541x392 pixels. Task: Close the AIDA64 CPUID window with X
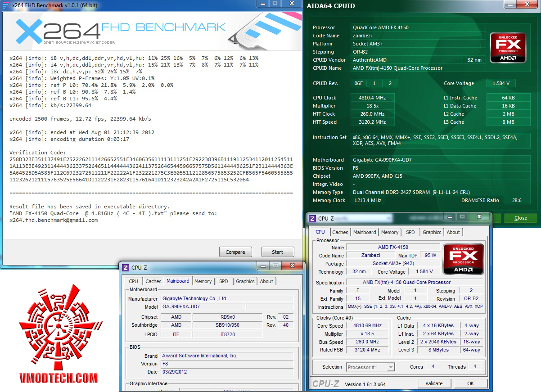tap(527, 4)
